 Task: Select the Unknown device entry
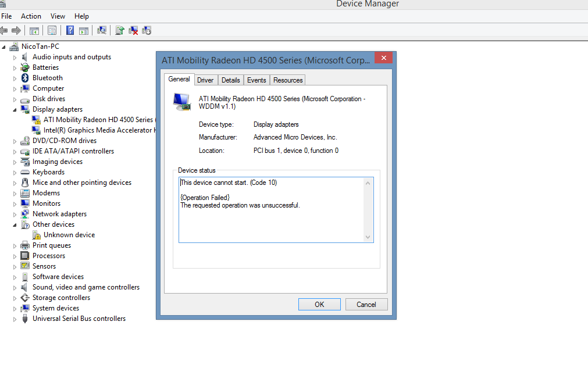[69, 235]
